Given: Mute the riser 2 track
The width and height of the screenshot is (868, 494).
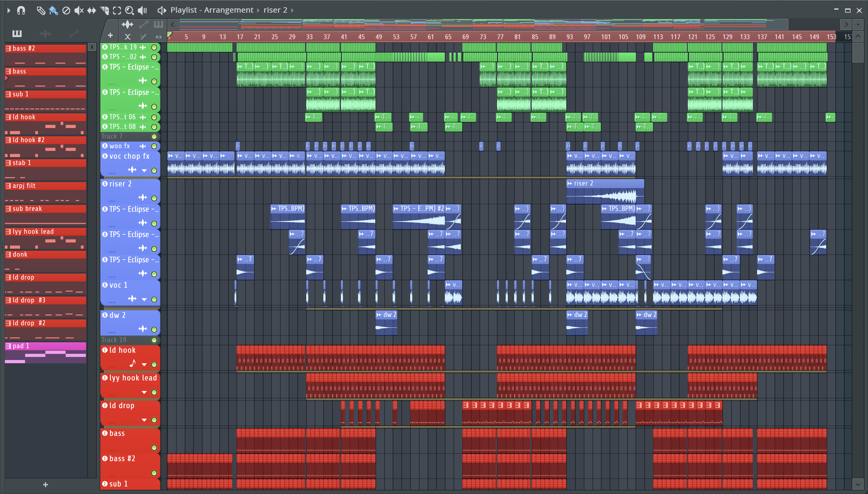Looking at the screenshot, I should coord(154,198).
